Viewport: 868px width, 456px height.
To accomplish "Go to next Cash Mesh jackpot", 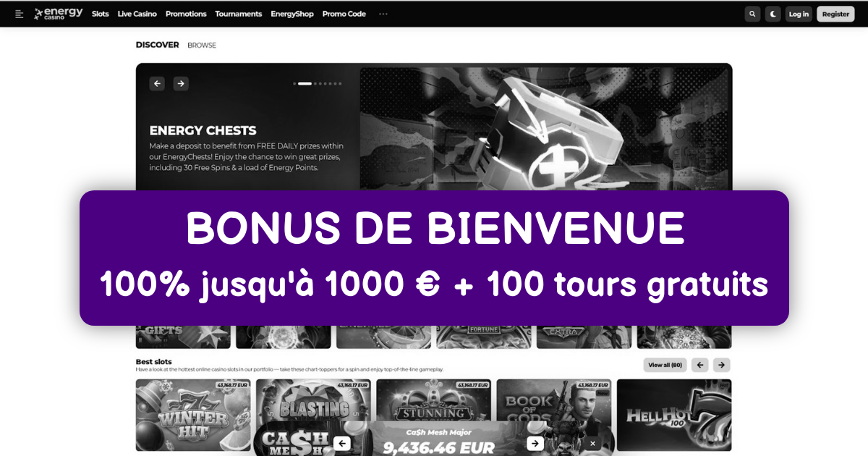I will click(x=535, y=443).
